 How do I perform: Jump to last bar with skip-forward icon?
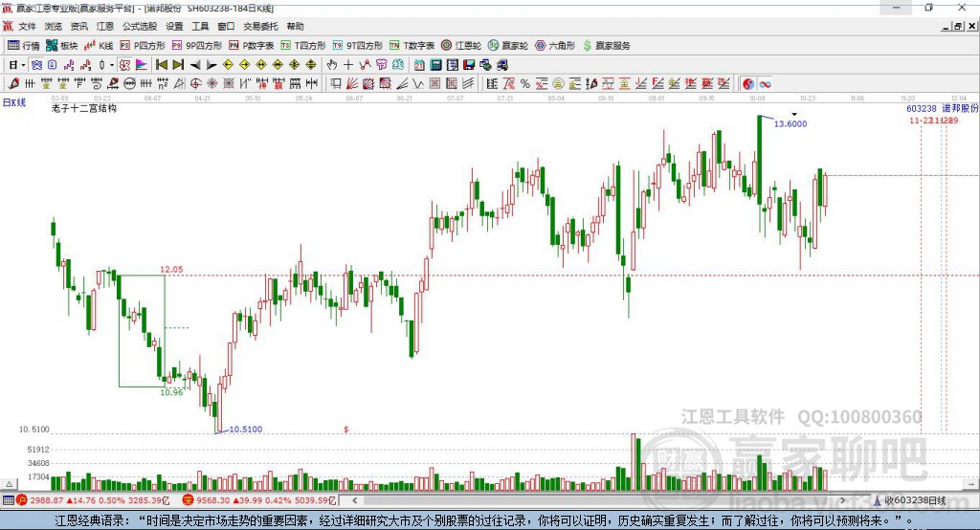[x=178, y=65]
